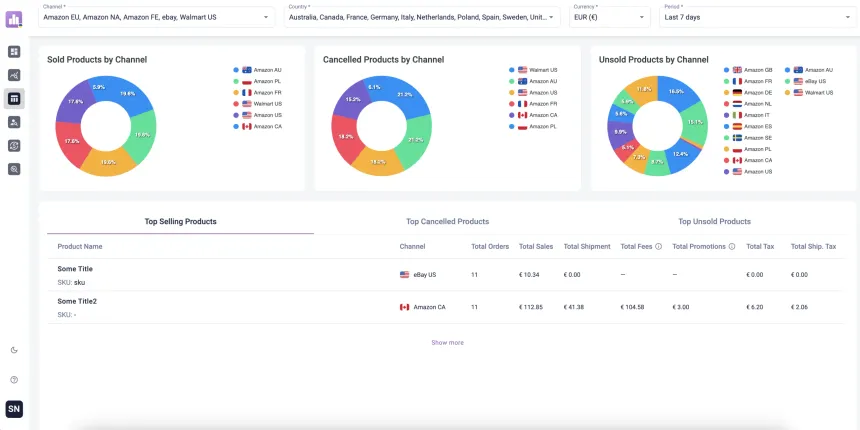Click the Some Title product name

click(x=75, y=269)
